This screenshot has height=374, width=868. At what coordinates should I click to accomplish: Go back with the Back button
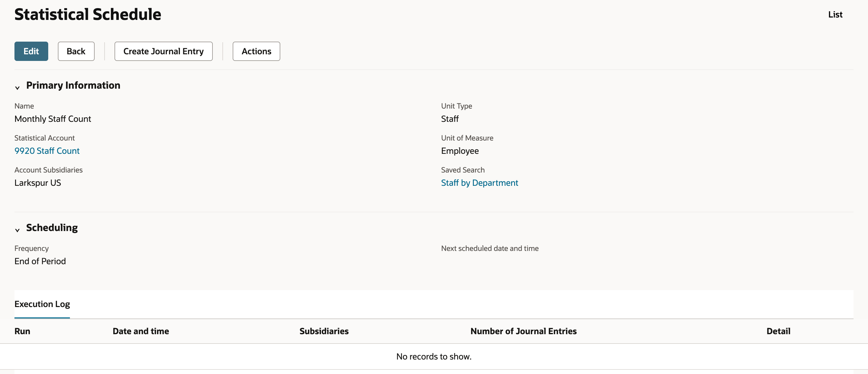point(76,51)
